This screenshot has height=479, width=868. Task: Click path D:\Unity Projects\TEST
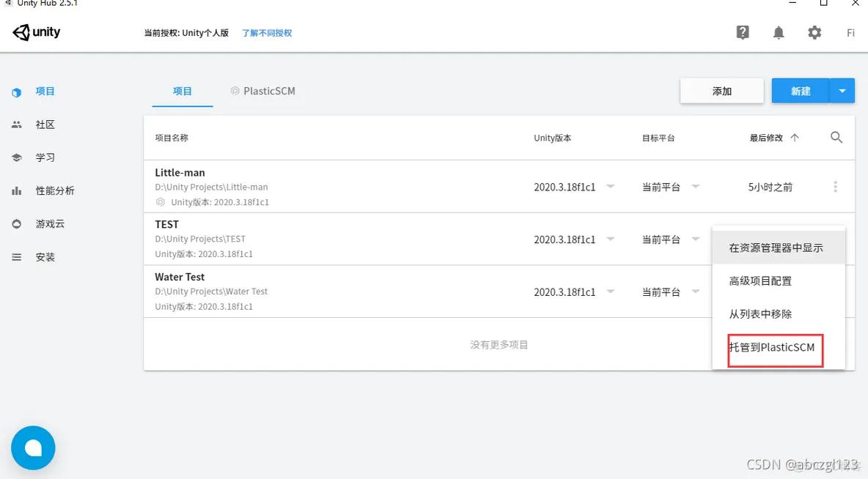coord(200,239)
